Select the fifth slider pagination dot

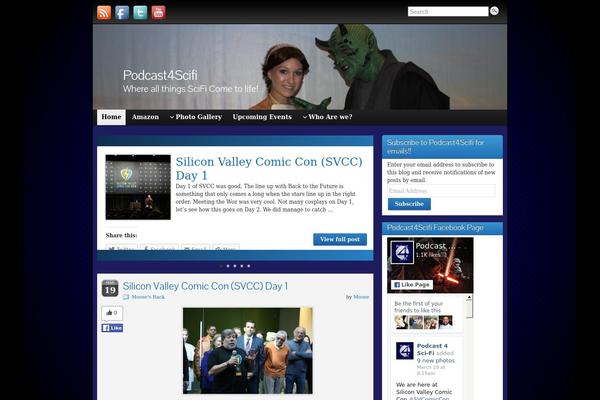[x=249, y=266]
